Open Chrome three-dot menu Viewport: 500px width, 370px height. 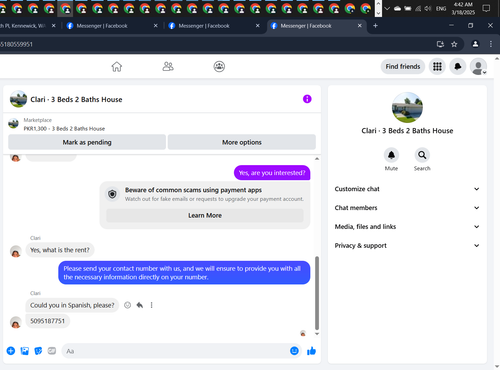click(491, 44)
